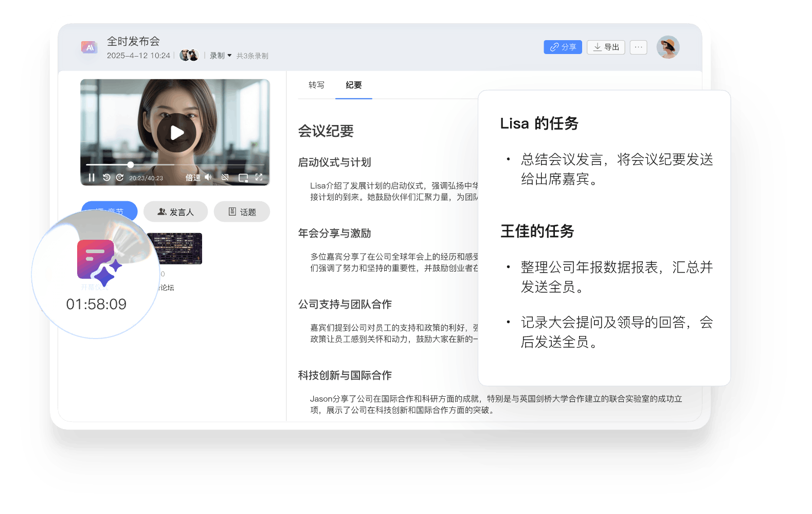Toggle the subtitles-off icon in the player
The width and height of the screenshot is (812, 514).
click(225, 178)
